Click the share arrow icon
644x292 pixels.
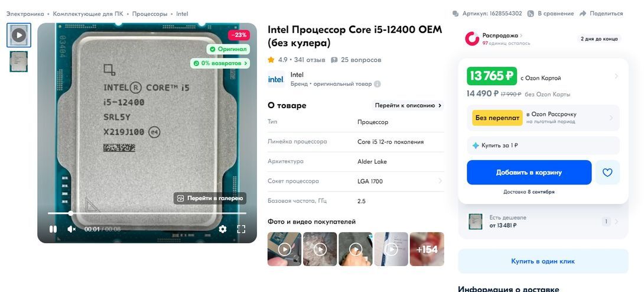click(x=583, y=14)
